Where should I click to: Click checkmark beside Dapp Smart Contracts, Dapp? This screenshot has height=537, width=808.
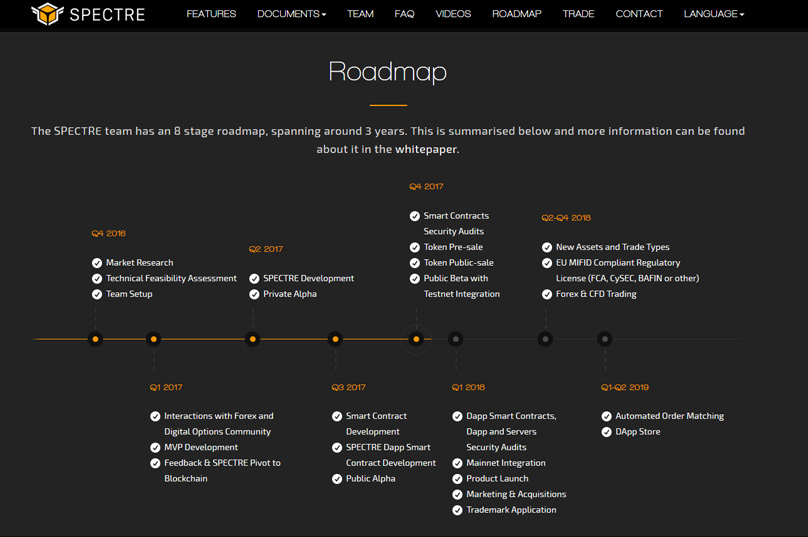coord(457,416)
